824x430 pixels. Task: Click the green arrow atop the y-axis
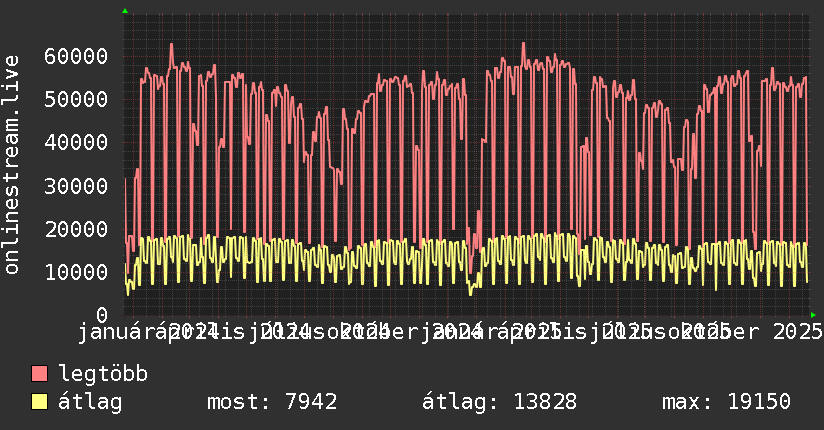point(124,11)
